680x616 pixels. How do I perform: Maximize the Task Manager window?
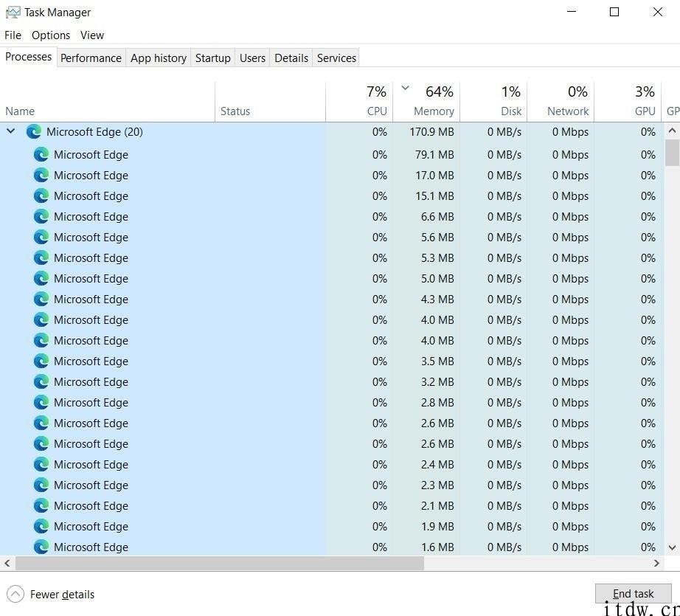tap(614, 12)
